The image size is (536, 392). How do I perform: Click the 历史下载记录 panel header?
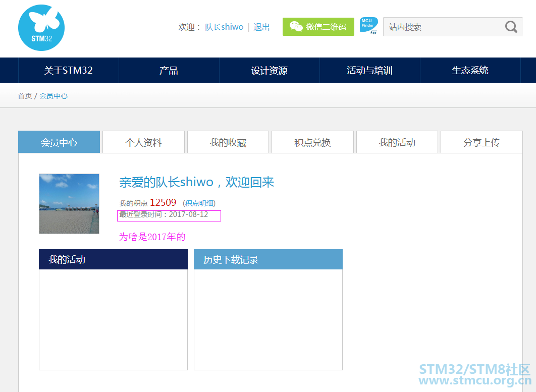pyautogui.click(x=268, y=259)
